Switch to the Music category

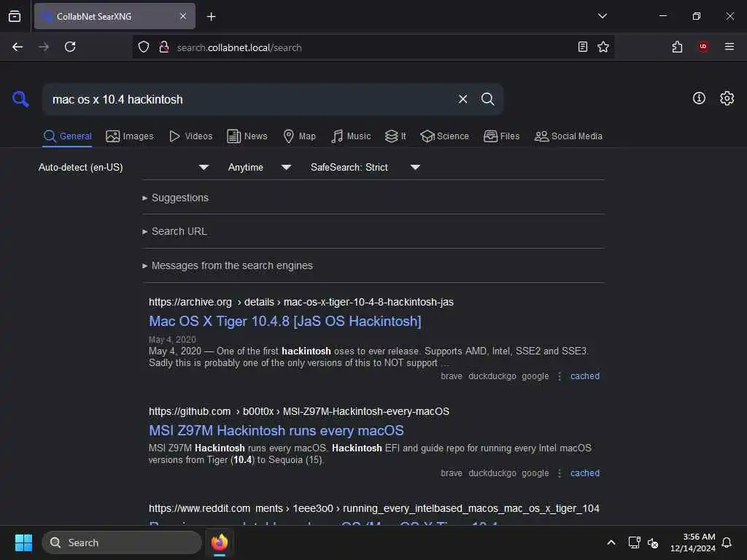point(351,136)
